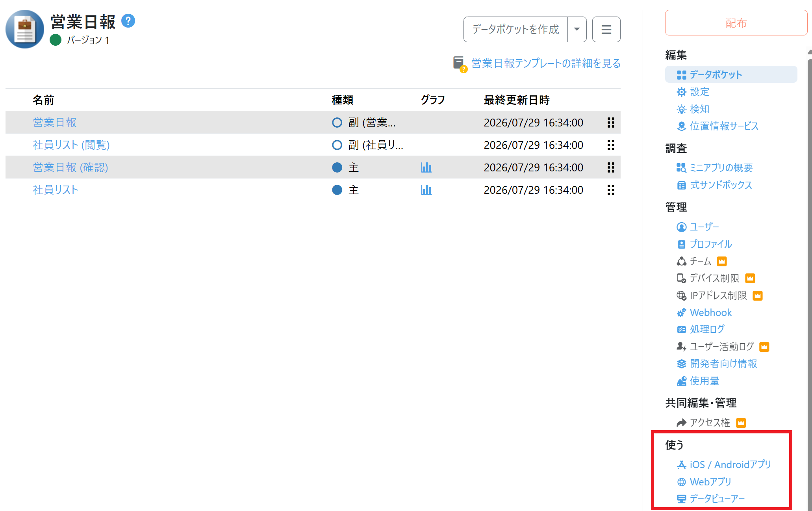The width and height of the screenshot is (812, 511).
Task: Open row options dots for 社員リスト
Action: pyautogui.click(x=611, y=190)
